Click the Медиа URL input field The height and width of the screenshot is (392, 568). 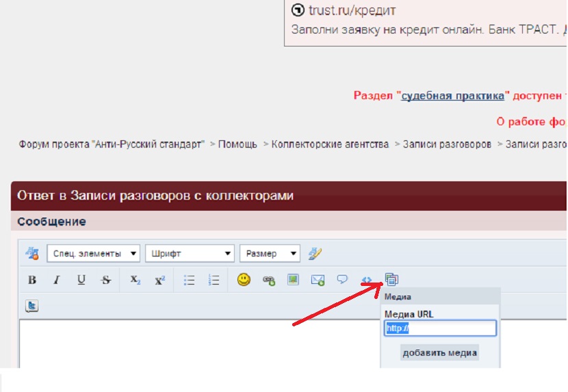point(440,328)
